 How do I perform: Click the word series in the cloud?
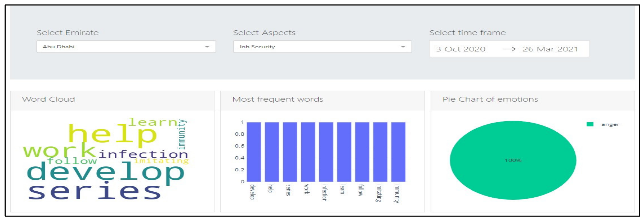(94, 192)
